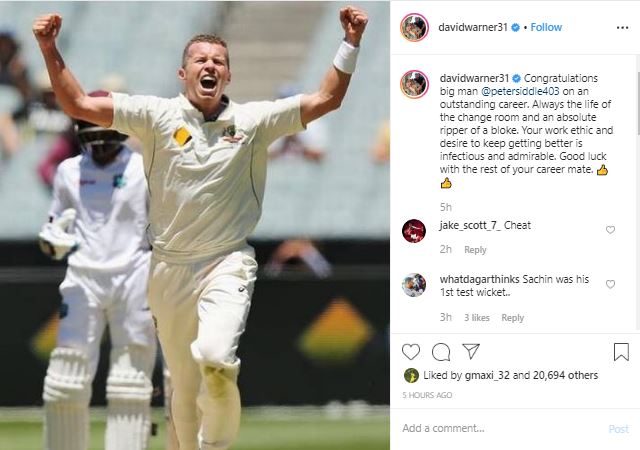Screen dimensions: 640x450
Task: Open davidwarner31 header profile picture
Action: pyautogui.click(x=414, y=27)
